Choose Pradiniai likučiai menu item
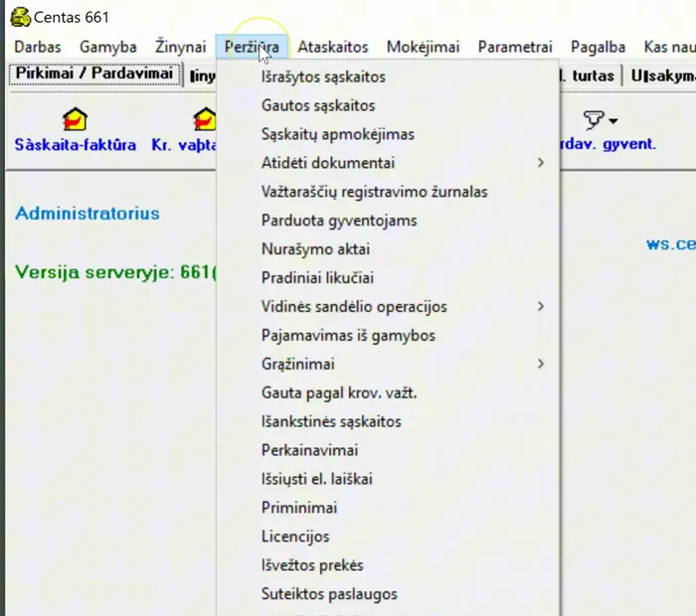The image size is (696, 616). point(388,277)
